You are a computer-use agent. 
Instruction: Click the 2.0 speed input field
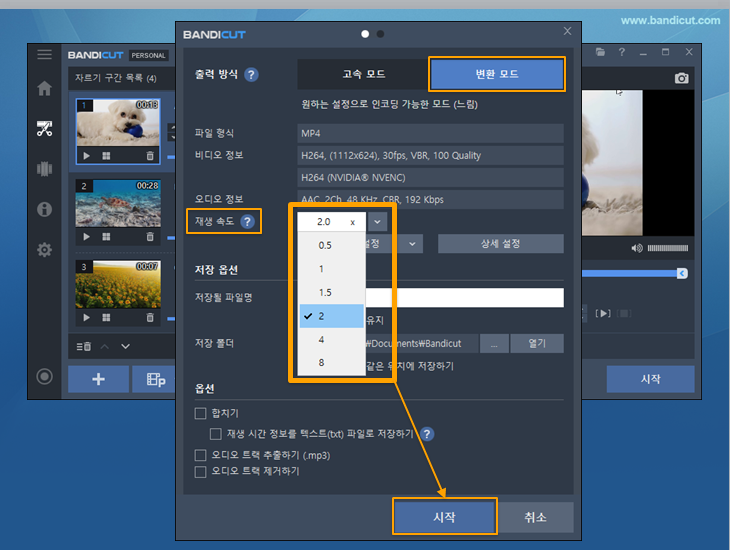(331, 222)
